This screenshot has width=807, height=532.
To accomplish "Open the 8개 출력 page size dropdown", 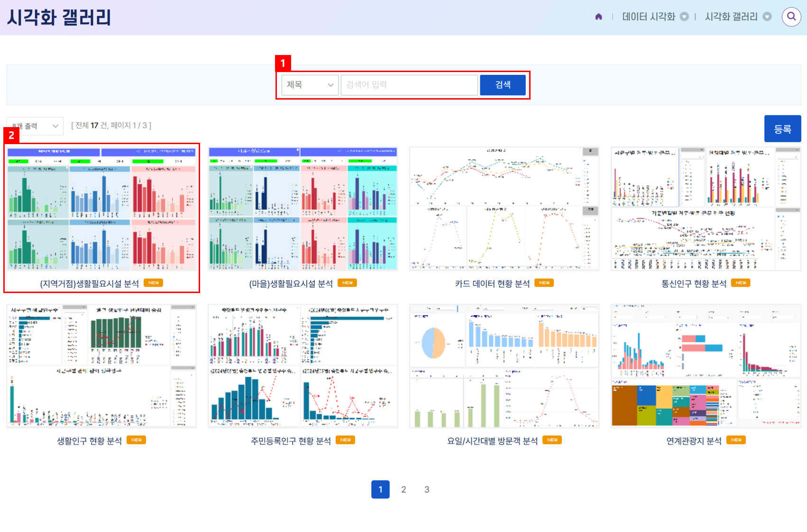I will (x=35, y=126).
